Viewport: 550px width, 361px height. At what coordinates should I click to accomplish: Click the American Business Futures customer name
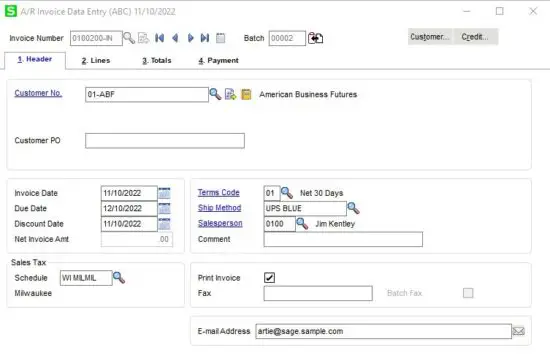click(308, 94)
